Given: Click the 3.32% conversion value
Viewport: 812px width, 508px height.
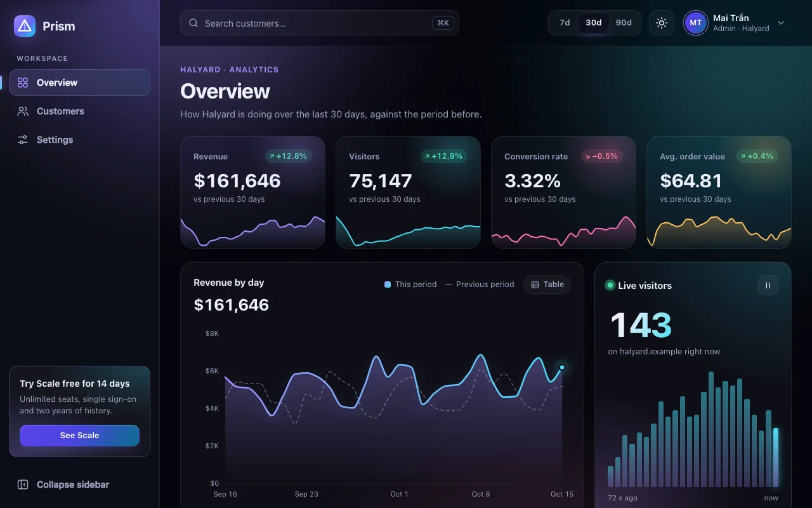Looking at the screenshot, I should pyautogui.click(x=533, y=181).
